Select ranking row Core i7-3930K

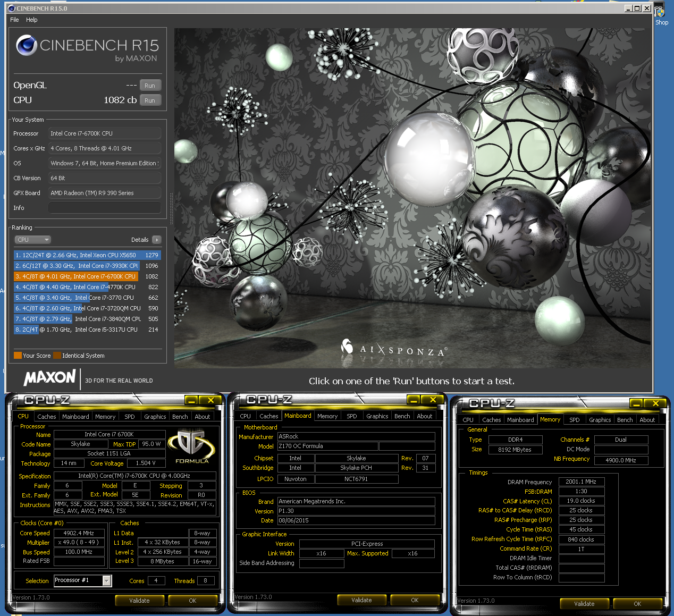87,266
